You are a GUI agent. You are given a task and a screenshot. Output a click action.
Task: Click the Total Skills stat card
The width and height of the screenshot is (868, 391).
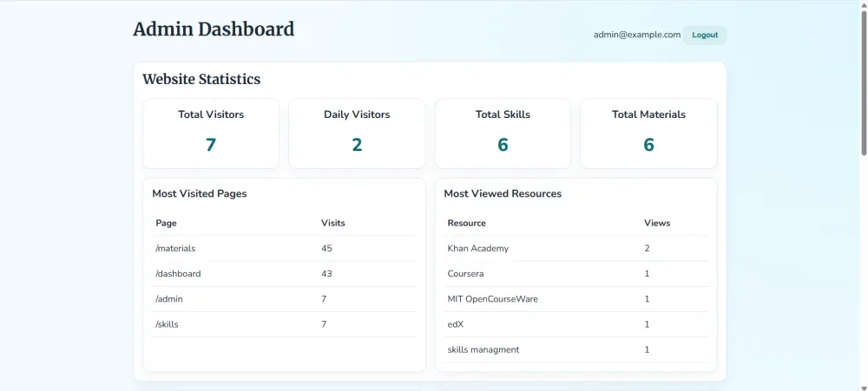(x=503, y=133)
